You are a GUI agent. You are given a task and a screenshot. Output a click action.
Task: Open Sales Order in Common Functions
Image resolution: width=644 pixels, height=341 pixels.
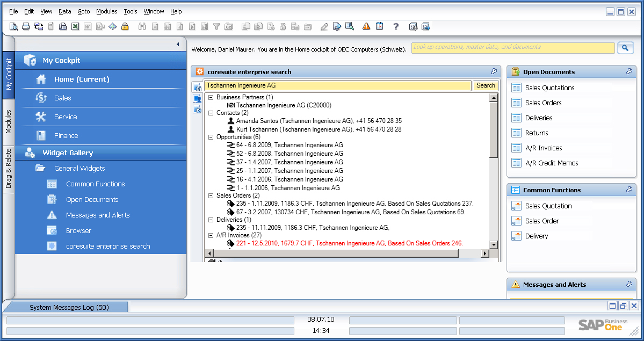(x=542, y=221)
